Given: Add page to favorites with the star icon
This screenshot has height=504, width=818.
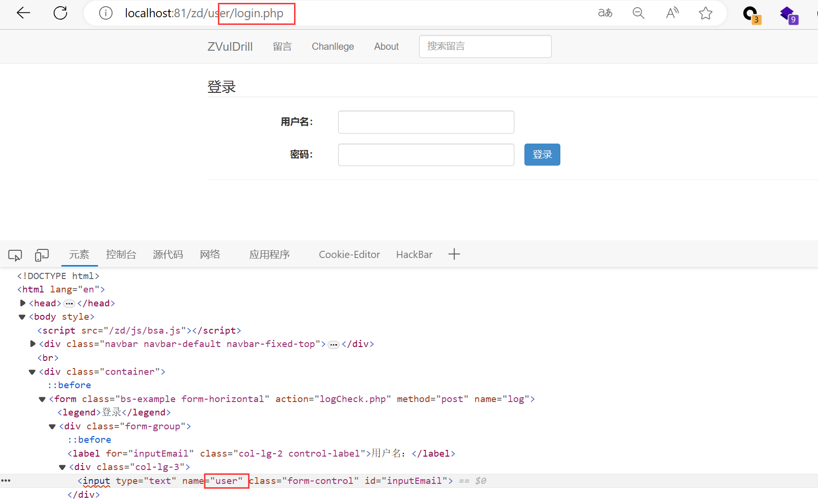Looking at the screenshot, I should point(705,13).
